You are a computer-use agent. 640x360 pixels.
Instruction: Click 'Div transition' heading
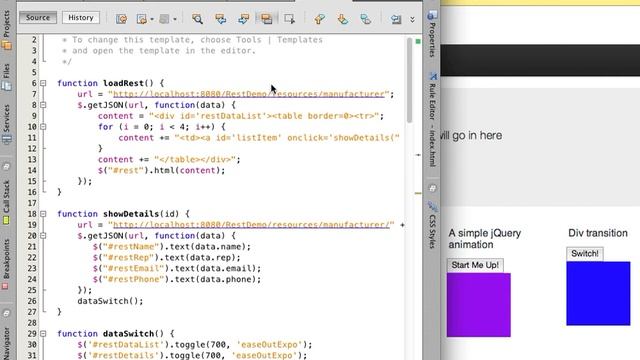[x=598, y=233]
